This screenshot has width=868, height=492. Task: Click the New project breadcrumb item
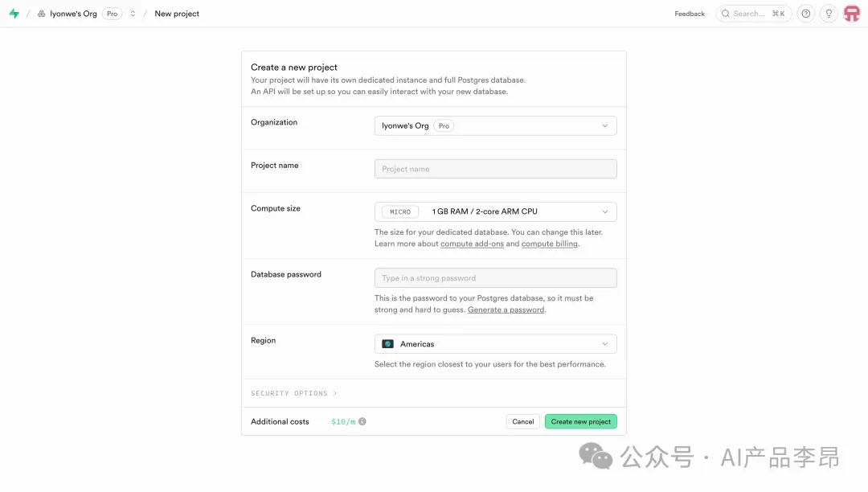(177, 14)
